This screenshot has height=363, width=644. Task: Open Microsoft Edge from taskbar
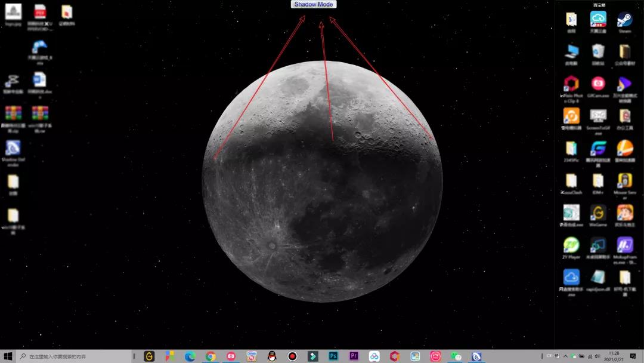190,356
